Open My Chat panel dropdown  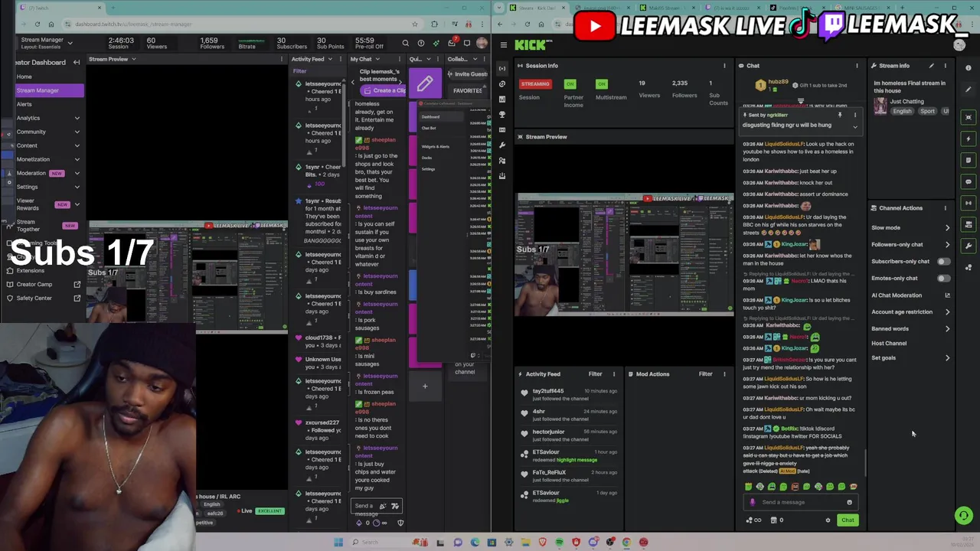[377, 59]
